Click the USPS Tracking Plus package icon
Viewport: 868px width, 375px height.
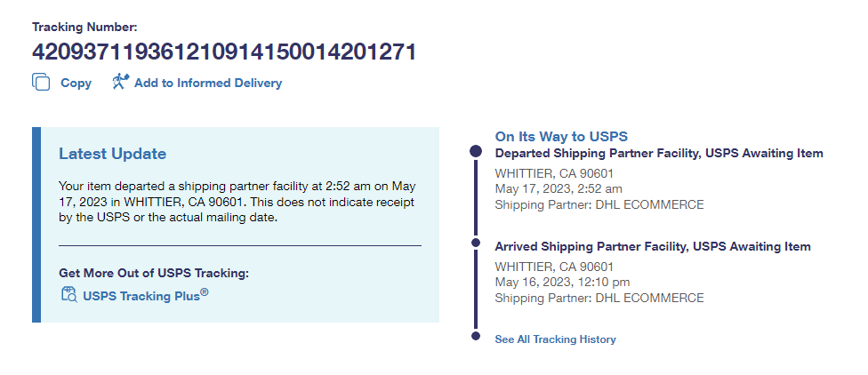coord(68,295)
